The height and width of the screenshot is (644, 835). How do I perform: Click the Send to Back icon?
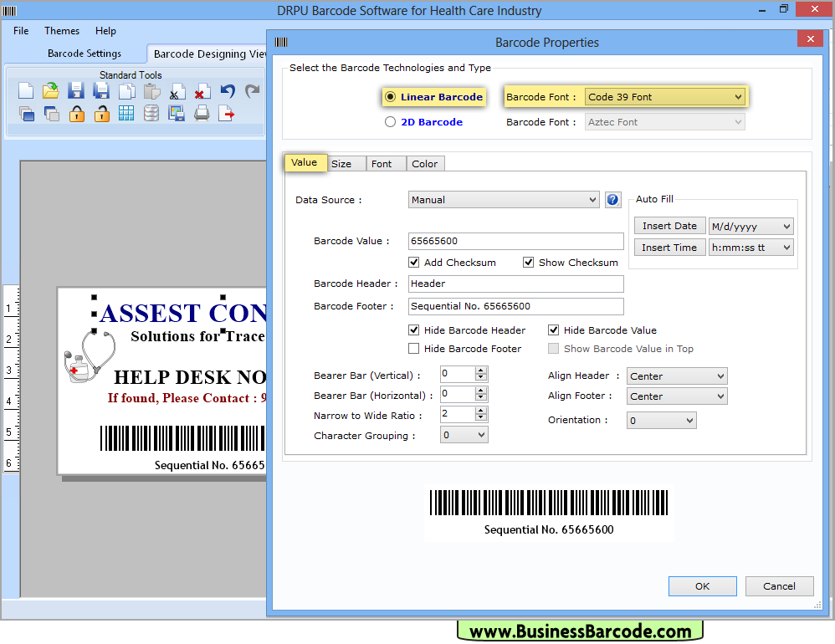click(51, 114)
